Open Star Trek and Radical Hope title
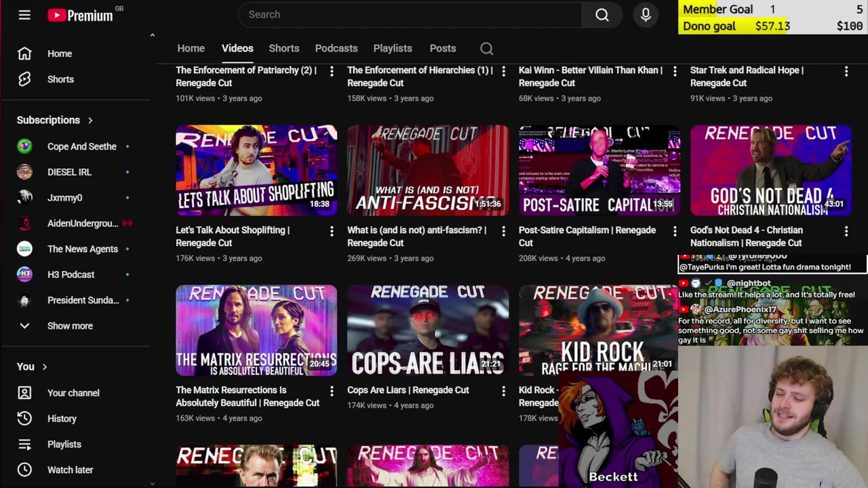Image resolution: width=868 pixels, height=488 pixels. [747, 77]
